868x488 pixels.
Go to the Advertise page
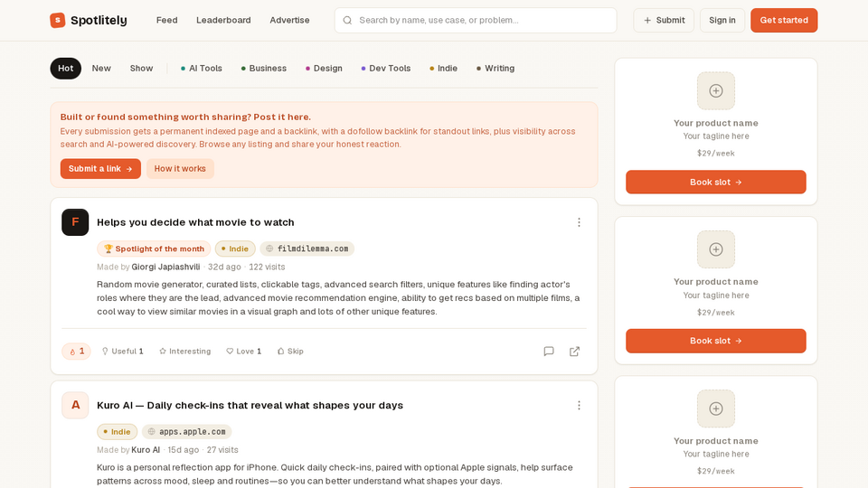pyautogui.click(x=289, y=21)
